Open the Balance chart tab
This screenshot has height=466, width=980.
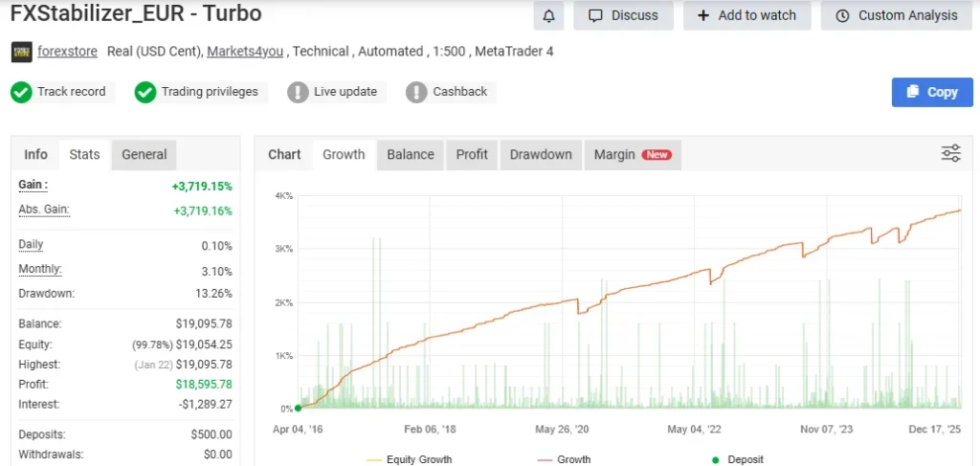pos(410,154)
